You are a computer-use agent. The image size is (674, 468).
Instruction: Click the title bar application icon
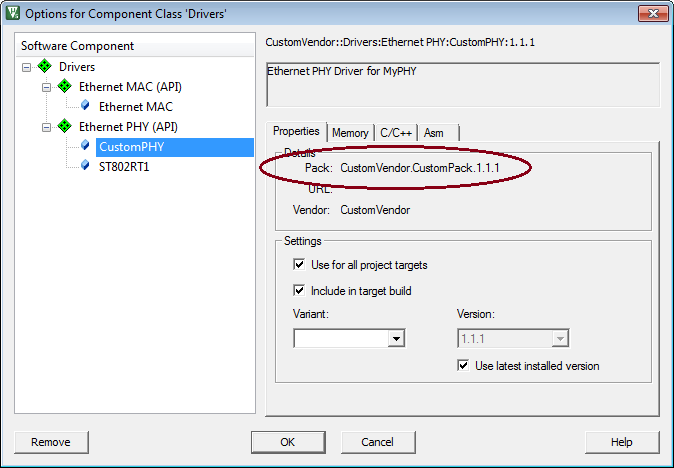[x=13, y=14]
